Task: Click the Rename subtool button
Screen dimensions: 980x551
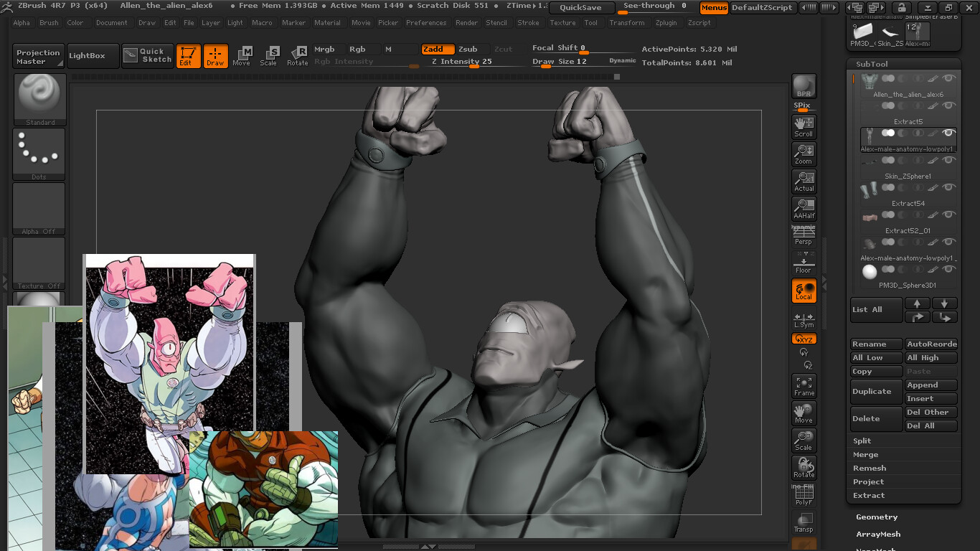Action: coord(876,344)
